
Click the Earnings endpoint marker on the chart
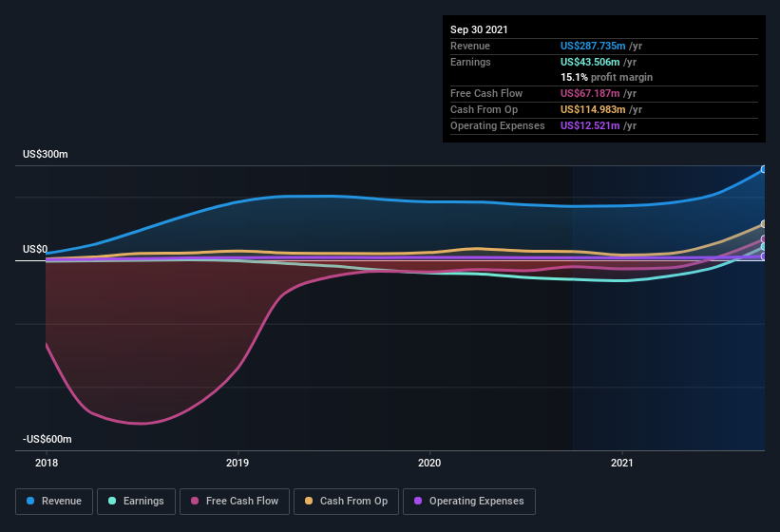click(764, 247)
